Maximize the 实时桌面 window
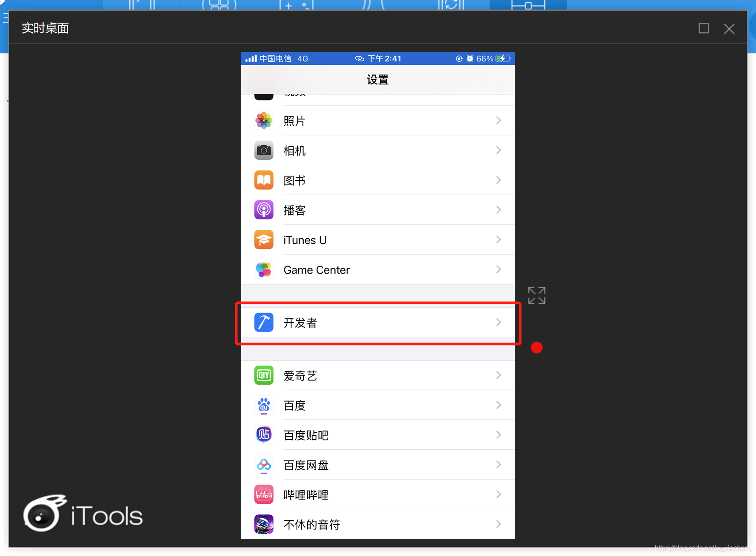756x556 pixels. (x=704, y=28)
